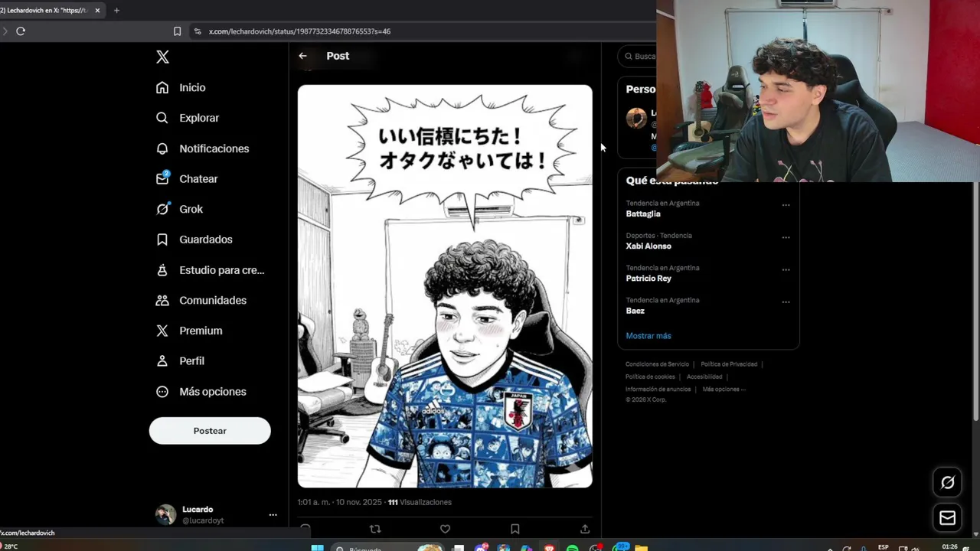Open more options for Patricio Rey trend
Viewport: 980px width, 551px height.
coord(786,269)
